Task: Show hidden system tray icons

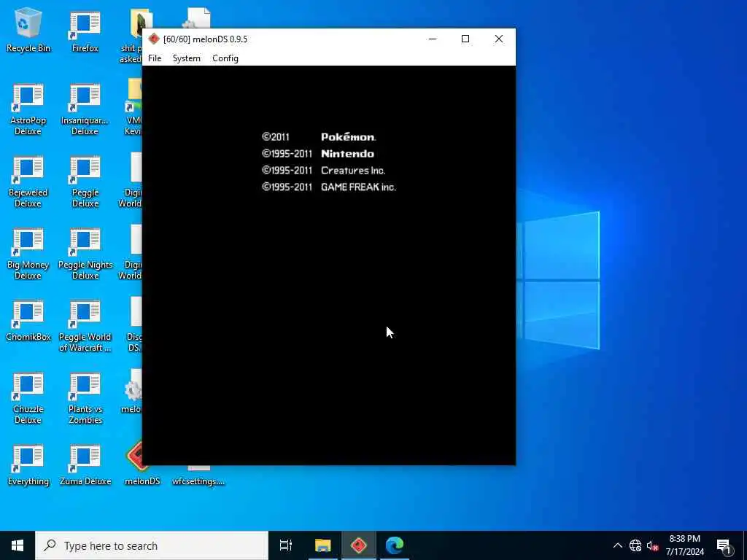Action: (617, 545)
